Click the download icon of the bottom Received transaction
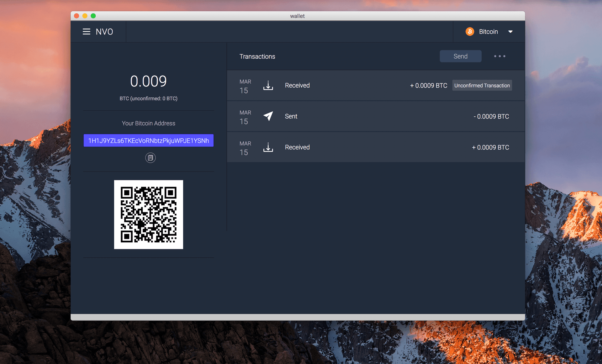The width and height of the screenshot is (602, 364). [268, 147]
